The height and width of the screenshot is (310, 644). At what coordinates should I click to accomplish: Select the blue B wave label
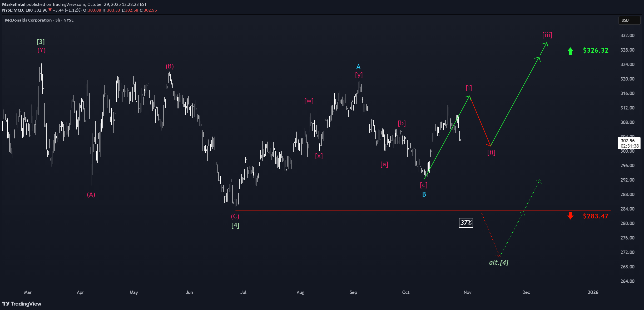[x=424, y=194]
